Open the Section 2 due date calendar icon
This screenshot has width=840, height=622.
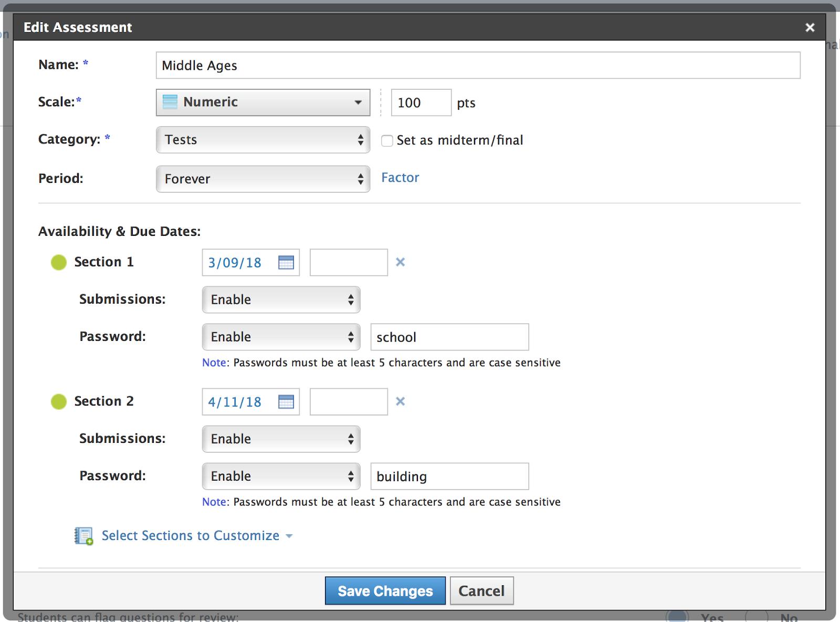286,402
